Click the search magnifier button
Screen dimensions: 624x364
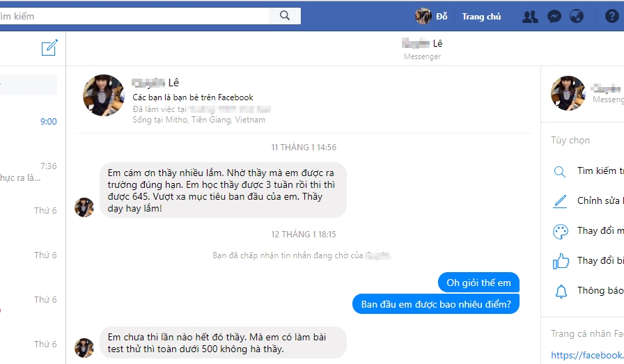pyautogui.click(x=285, y=16)
